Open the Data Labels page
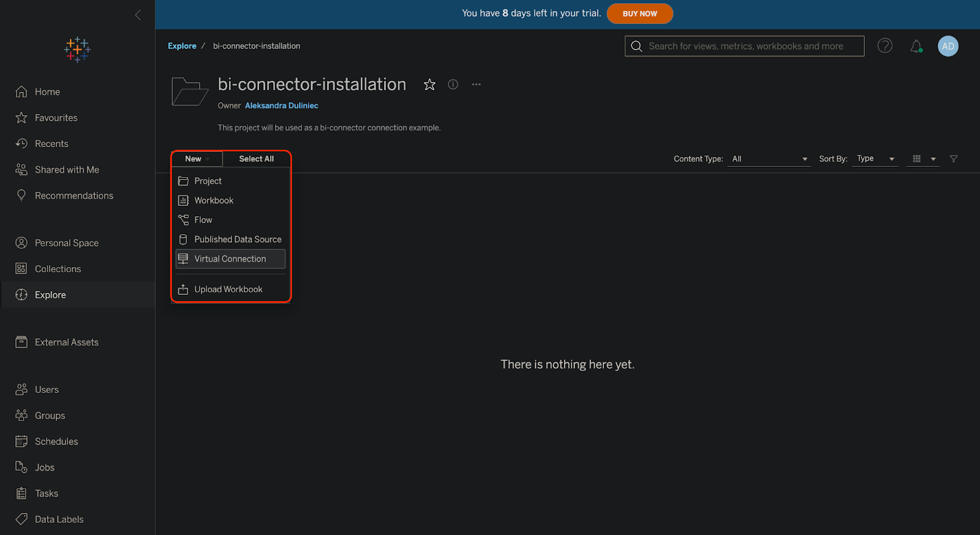 tap(59, 519)
